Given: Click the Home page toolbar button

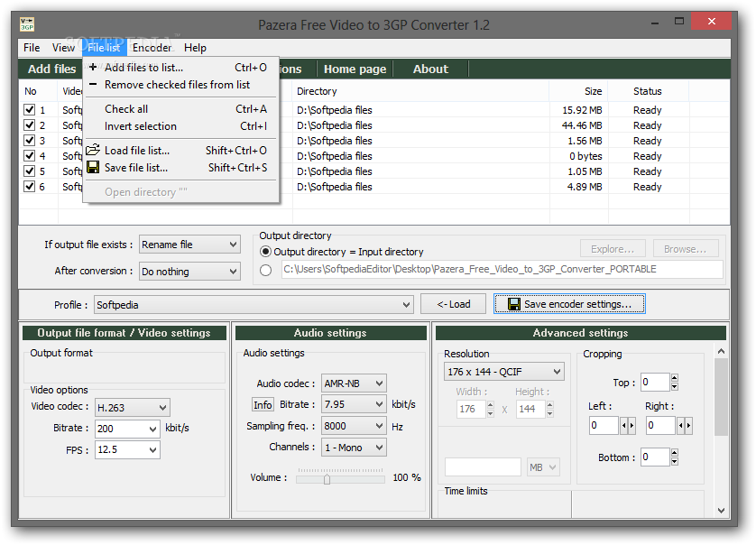Looking at the screenshot, I should coord(355,69).
